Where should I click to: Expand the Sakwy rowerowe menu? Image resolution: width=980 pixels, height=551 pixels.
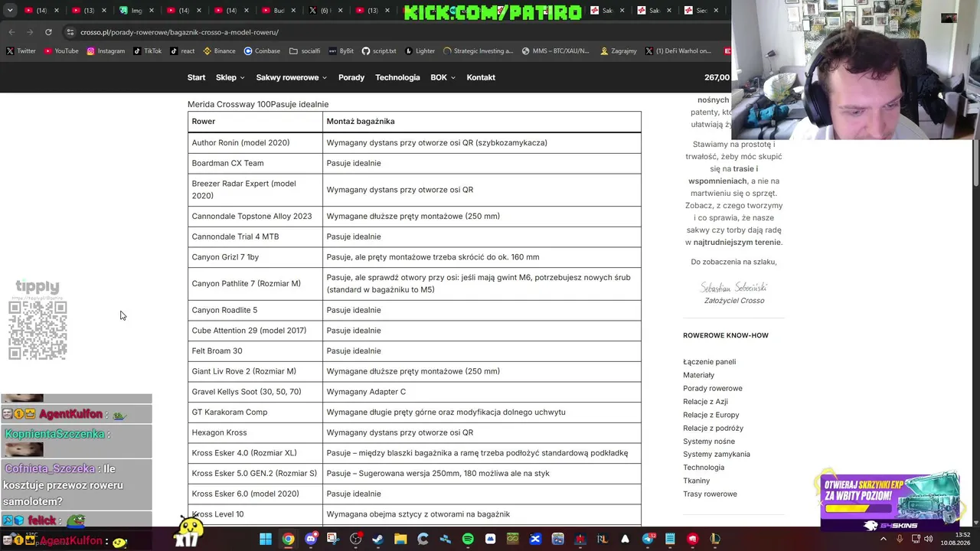pos(292,77)
